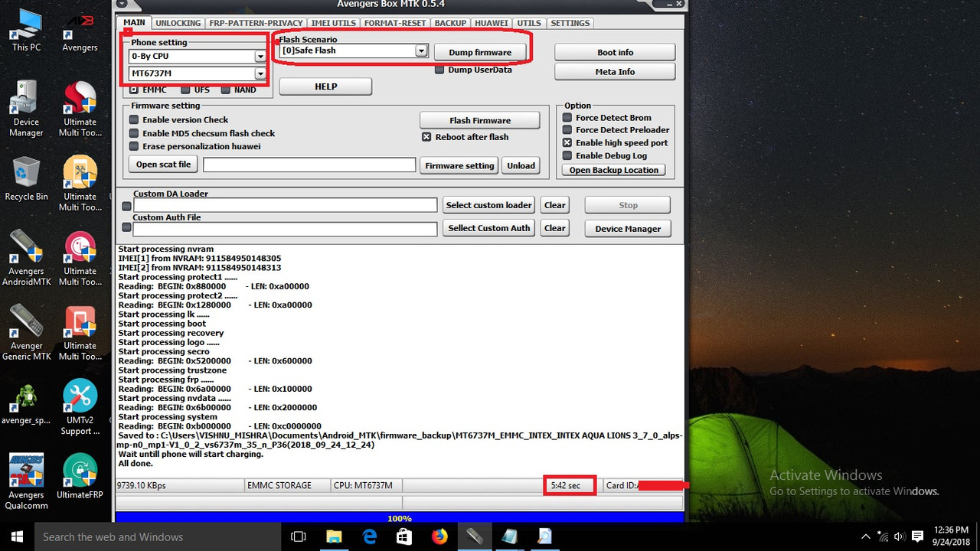Screen dimensions: 980x551
Task: Open the IMEI UTILS tab
Action: [334, 23]
